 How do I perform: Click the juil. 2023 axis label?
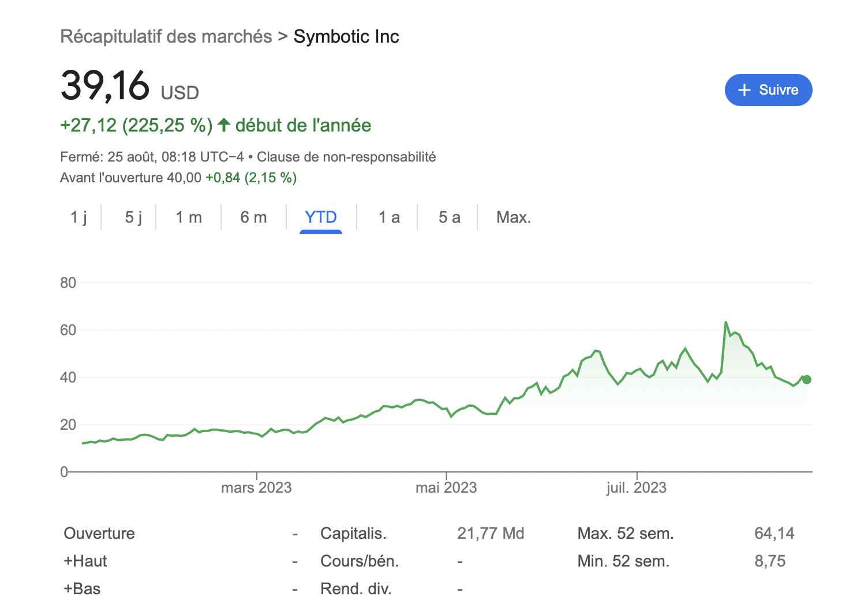(x=636, y=487)
